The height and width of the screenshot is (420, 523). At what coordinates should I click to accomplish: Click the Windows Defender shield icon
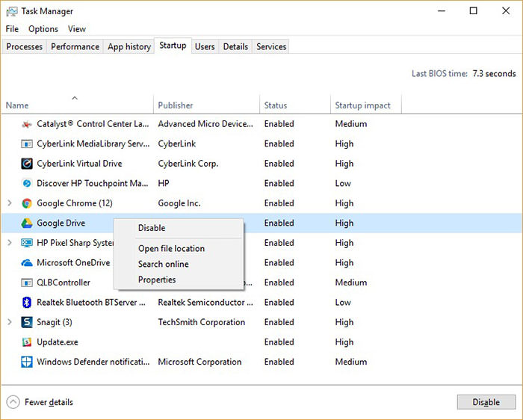pos(27,362)
